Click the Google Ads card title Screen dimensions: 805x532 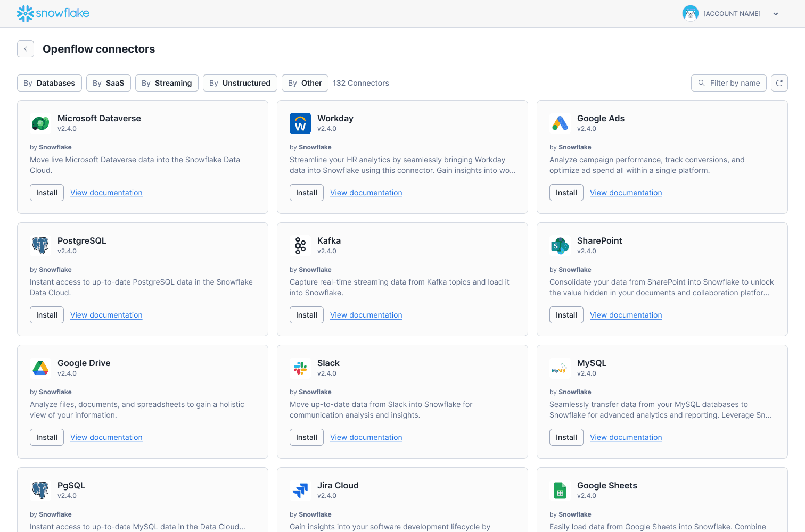tap(601, 118)
